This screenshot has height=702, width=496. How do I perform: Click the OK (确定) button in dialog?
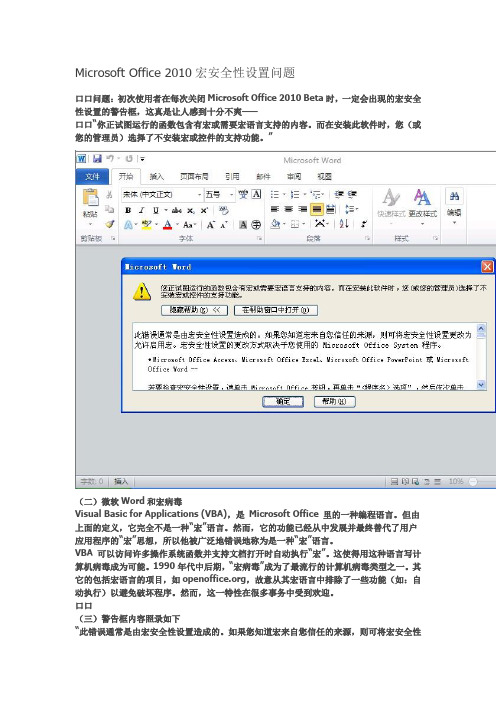point(283,402)
